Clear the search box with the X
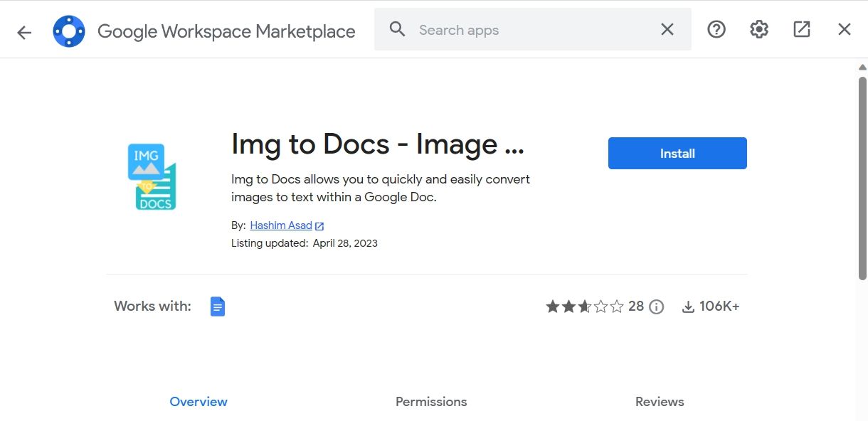Screen dimensions: 868x421 (667, 29)
